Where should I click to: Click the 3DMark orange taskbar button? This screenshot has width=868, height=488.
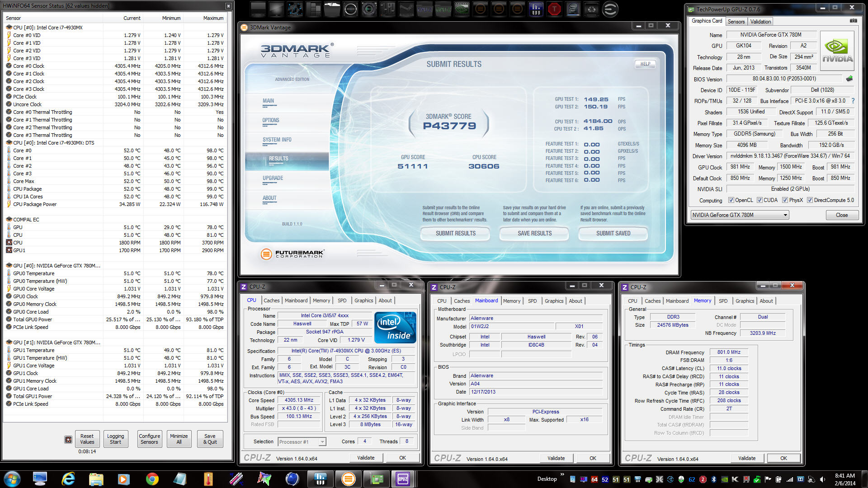pyautogui.click(x=348, y=479)
